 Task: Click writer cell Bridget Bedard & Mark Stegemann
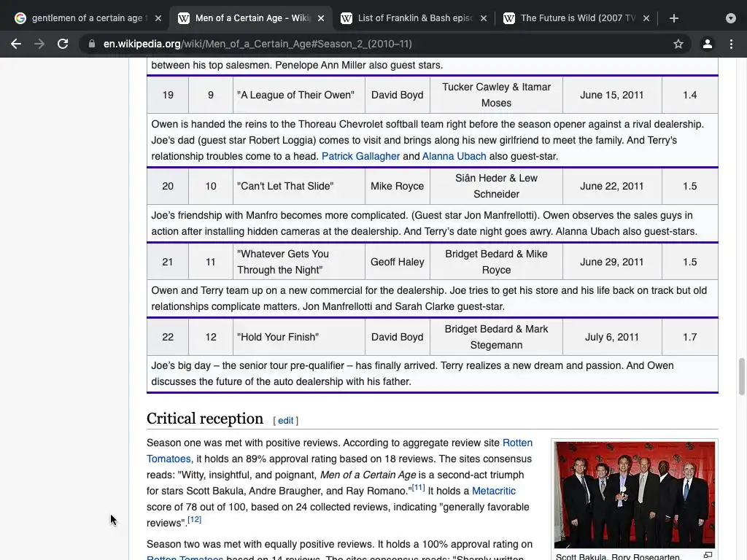tap(496, 337)
